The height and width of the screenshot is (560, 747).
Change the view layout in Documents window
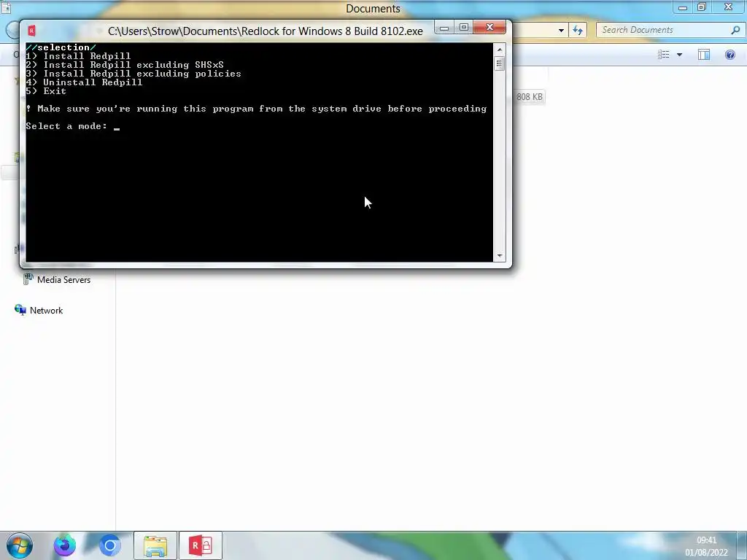[664, 55]
